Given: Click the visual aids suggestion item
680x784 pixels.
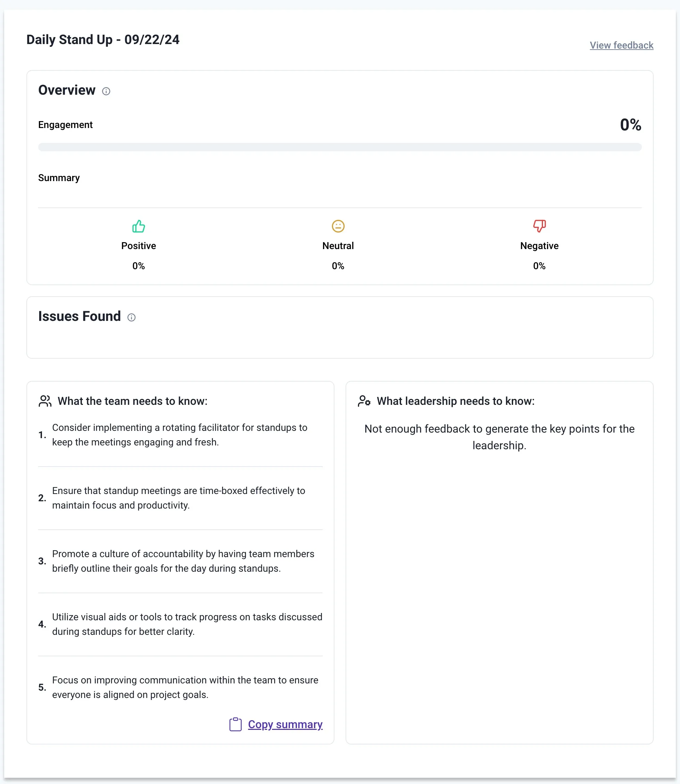Looking at the screenshot, I should [187, 624].
